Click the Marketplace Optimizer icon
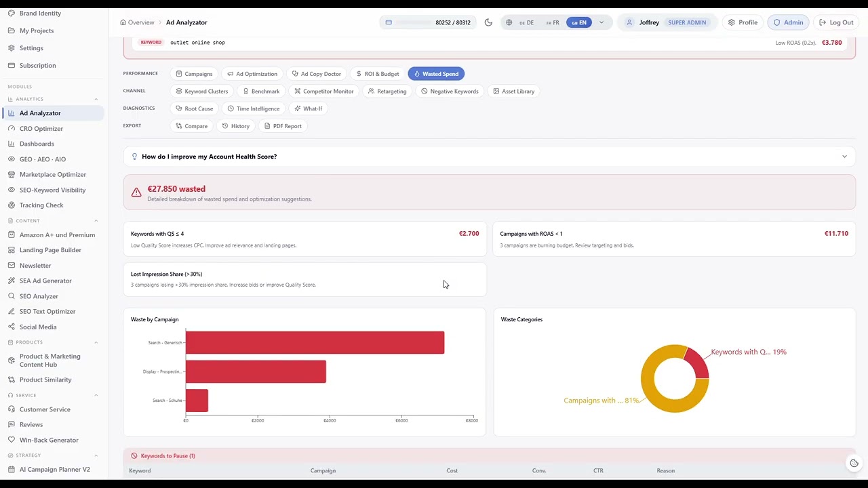Image resolution: width=868 pixels, height=488 pixels. [12, 175]
